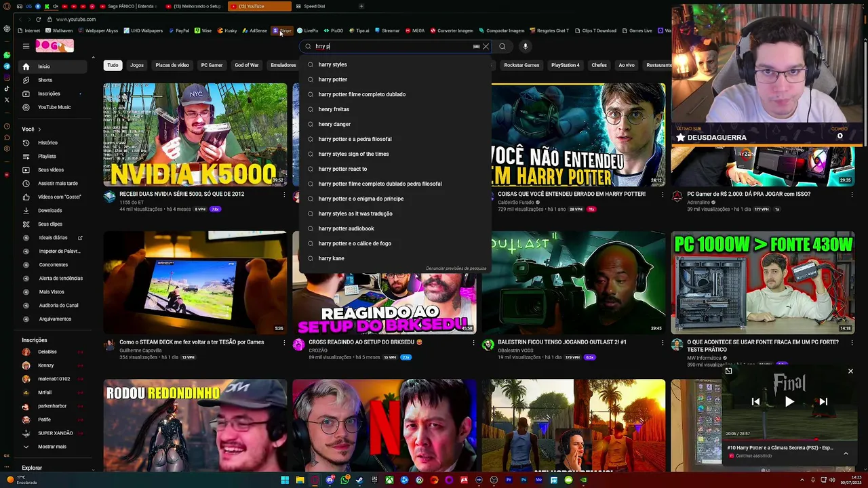
Task: Open PC 1000W > Fonte 430W thumbnail
Action: coord(763,283)
